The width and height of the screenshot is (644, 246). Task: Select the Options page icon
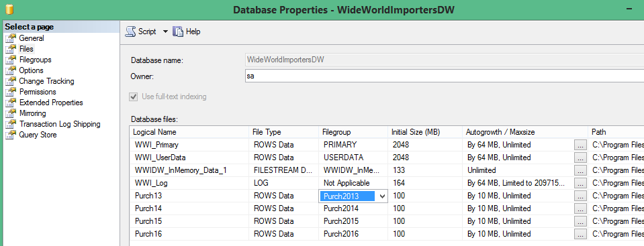pyautogui.click(x=11, y=70)
